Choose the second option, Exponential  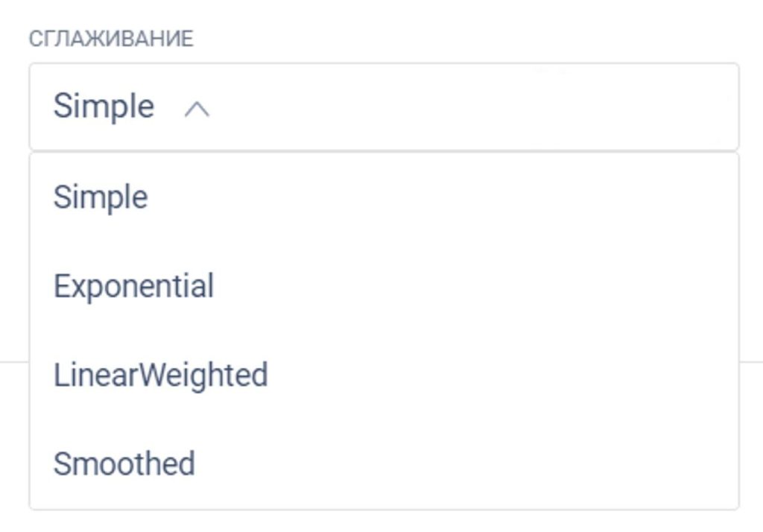point(134,286)
